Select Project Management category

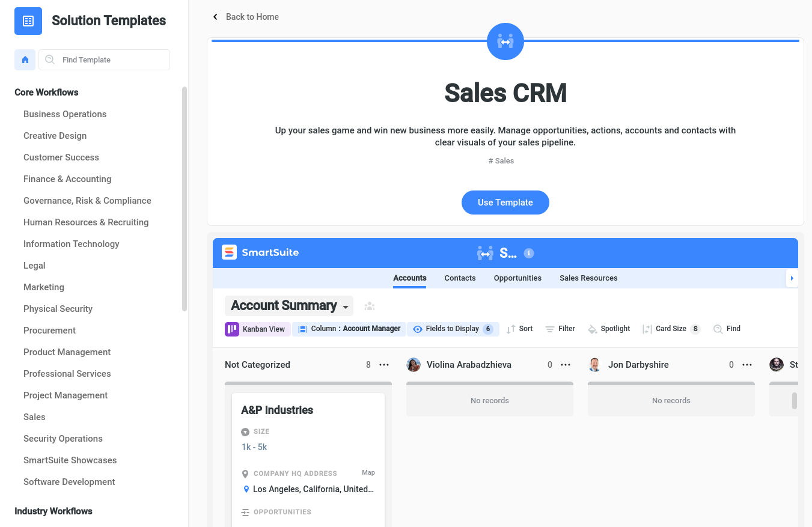click(66, 395)
